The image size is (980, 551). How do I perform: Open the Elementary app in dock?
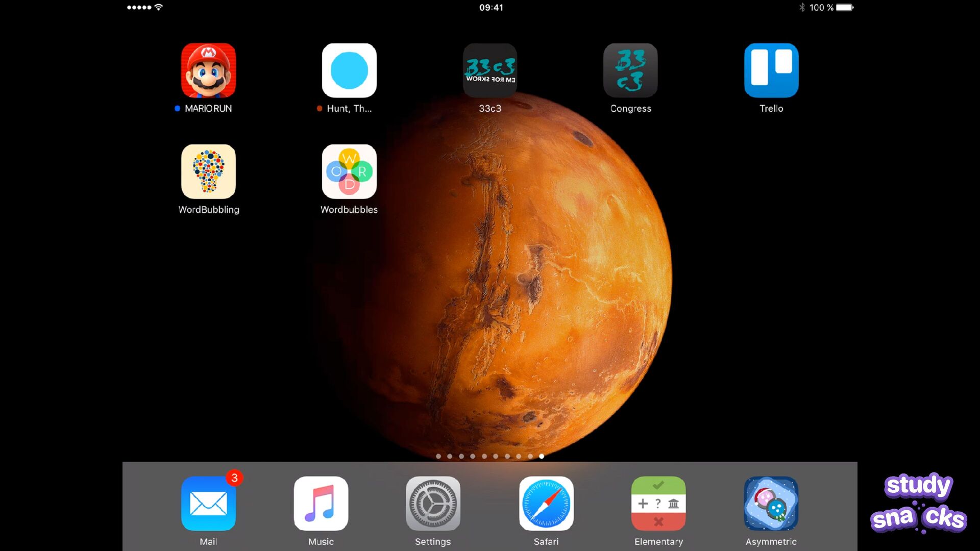coord(658,504)
